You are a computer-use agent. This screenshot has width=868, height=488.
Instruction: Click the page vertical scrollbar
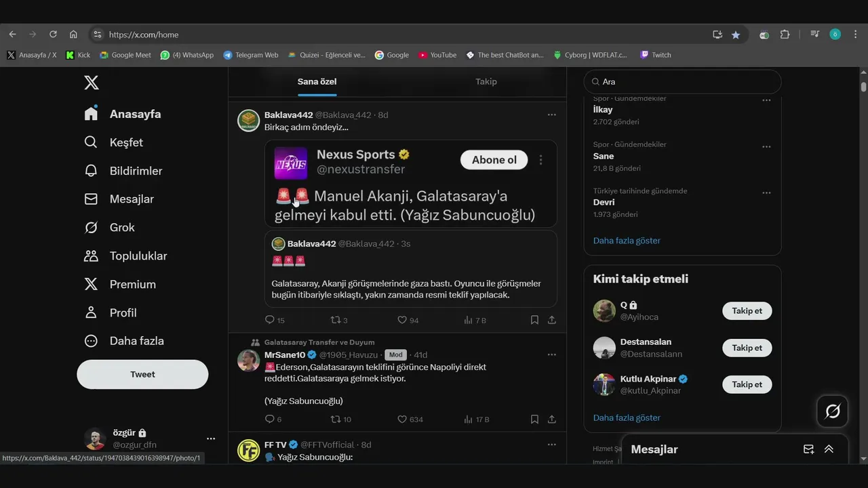[x=863, y=87]
